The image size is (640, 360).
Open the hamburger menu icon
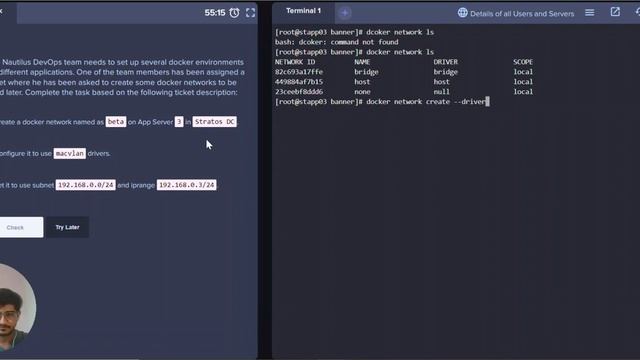point(589,13)
